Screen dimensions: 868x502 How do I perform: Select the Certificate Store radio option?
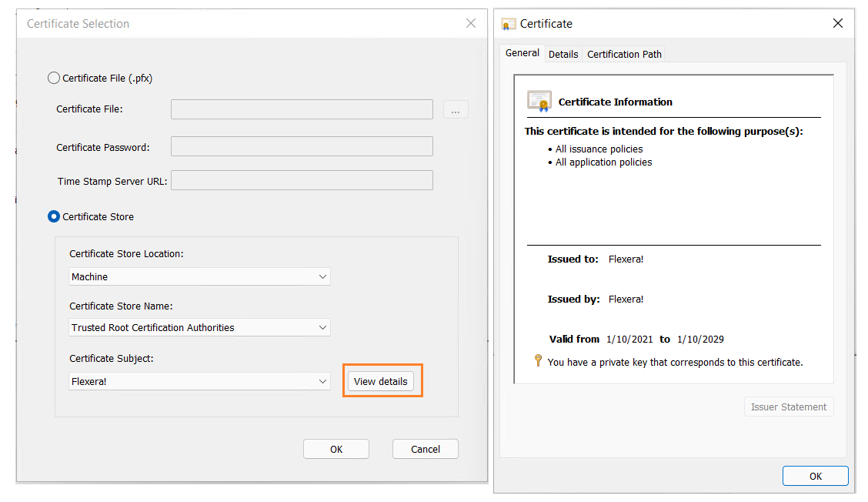click(x=54, y=216)
